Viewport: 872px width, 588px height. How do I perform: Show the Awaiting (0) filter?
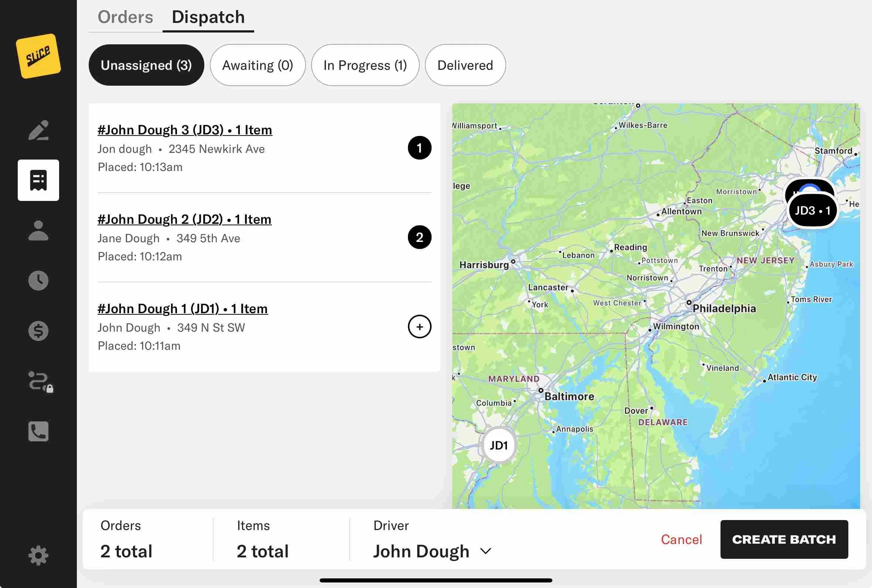point(258,65)
